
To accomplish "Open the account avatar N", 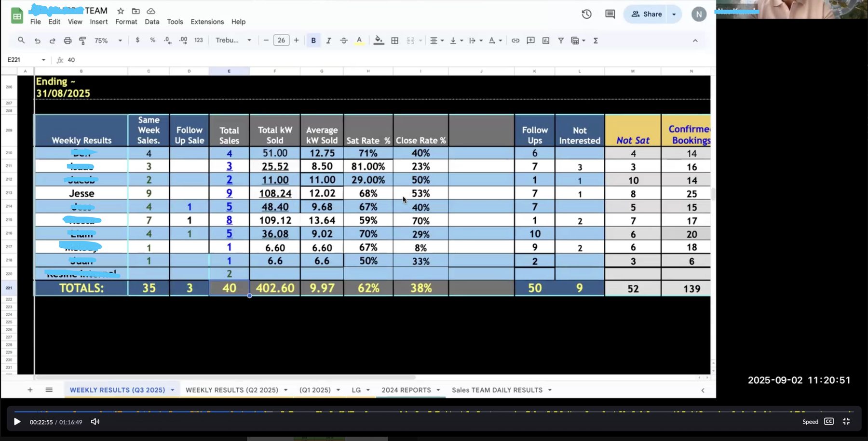I will point(699,14).
